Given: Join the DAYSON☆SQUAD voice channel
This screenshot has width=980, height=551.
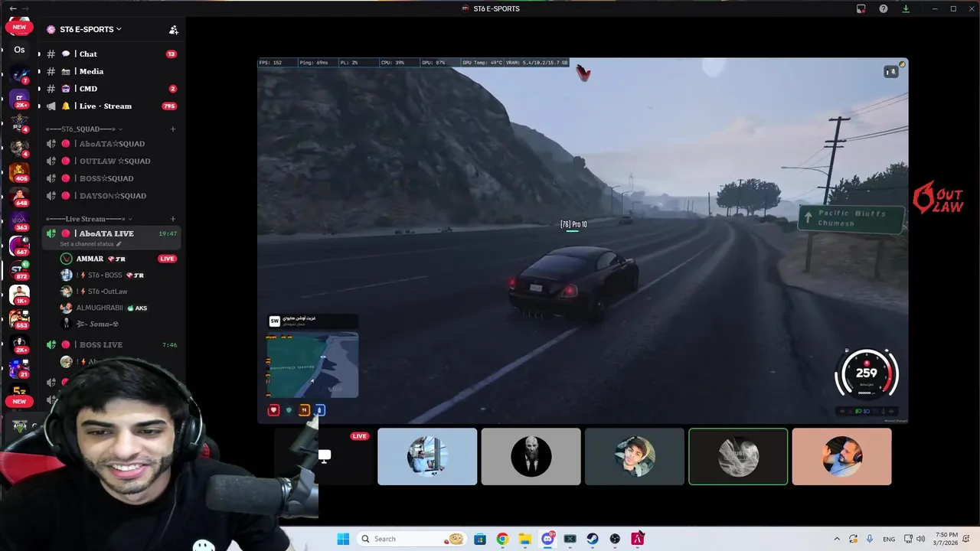Looking at the screenshot, I should coord(112,196).
